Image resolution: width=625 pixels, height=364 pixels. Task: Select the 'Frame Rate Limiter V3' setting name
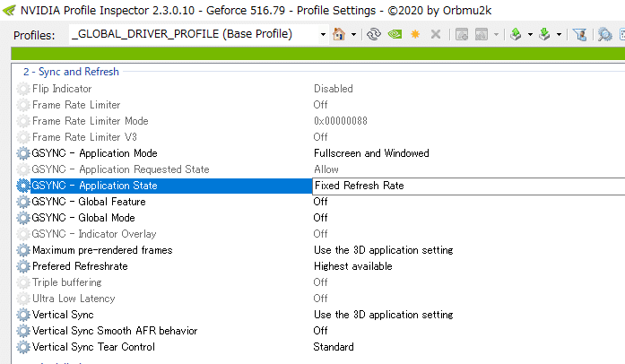coord(84,137)
